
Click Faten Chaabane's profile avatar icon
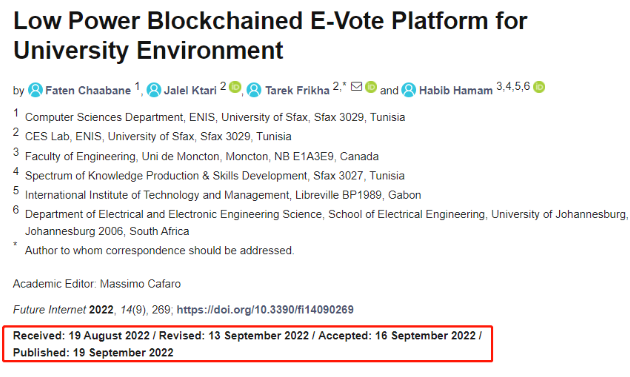[x=35, y=90]
